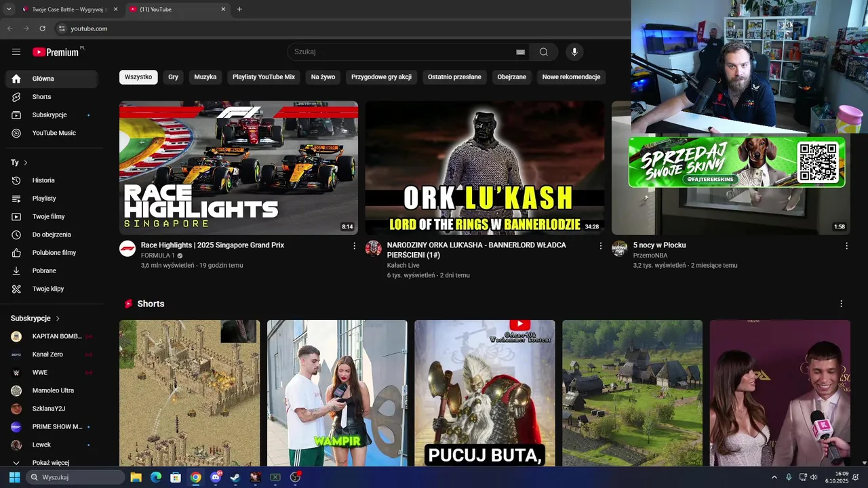Select the Muzyka filter chip
Image resolution: width=868 pixels, height=488 pixels.
point(205,77)
